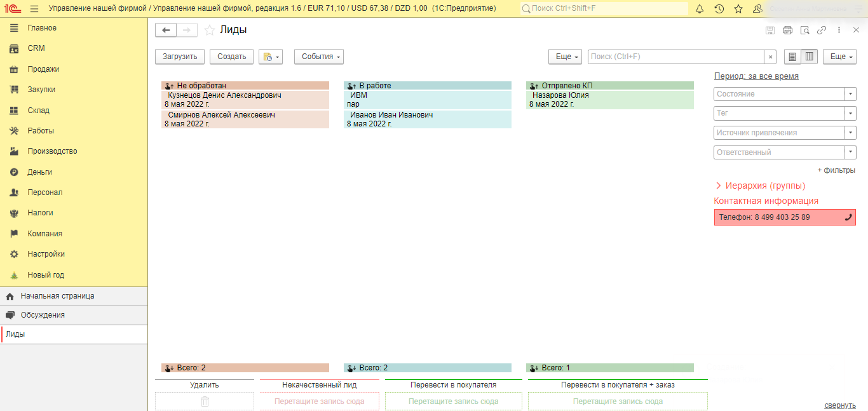Open the CRM section in sidebar
Viewport: 868px width, 411px height.
tap(36, 48)
